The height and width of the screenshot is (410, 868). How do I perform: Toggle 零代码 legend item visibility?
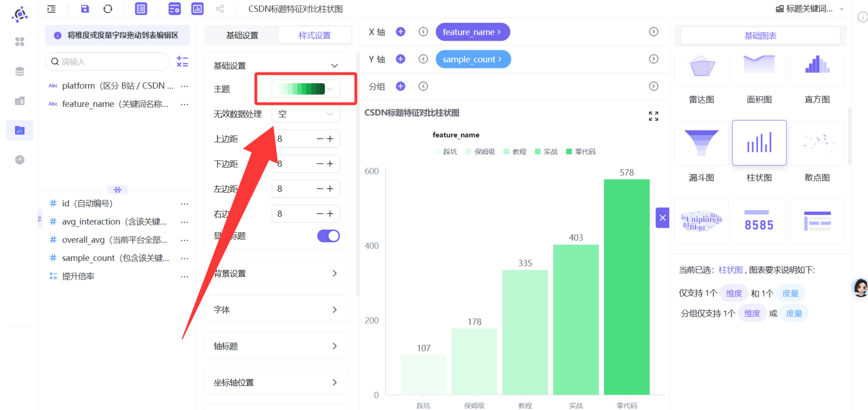click(x=581, y=151)
